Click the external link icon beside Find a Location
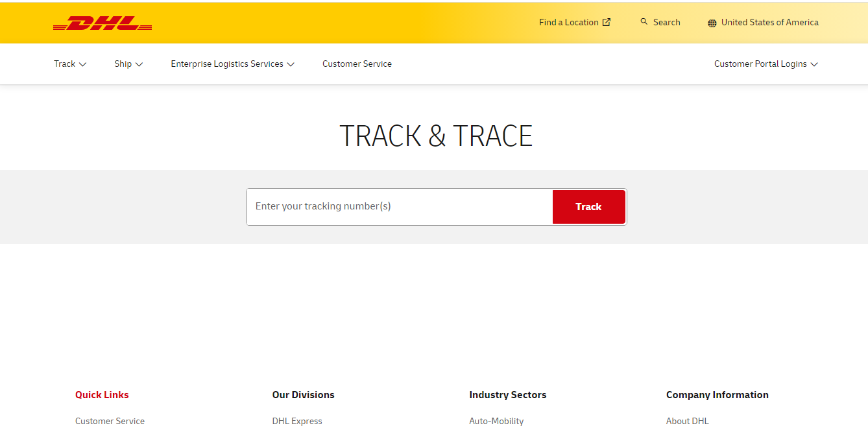This screenshot has height=428, width=868. (x=607, y=22)
